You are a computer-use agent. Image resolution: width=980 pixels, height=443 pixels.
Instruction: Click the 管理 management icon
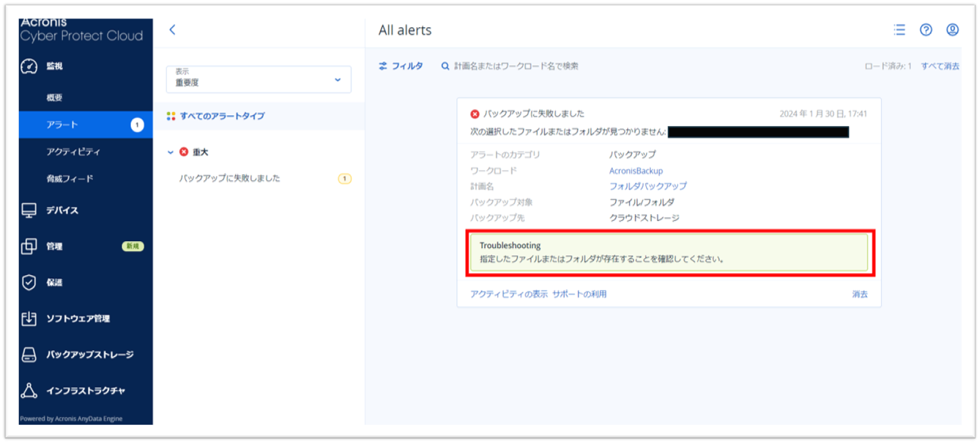[x=28, y=247]
